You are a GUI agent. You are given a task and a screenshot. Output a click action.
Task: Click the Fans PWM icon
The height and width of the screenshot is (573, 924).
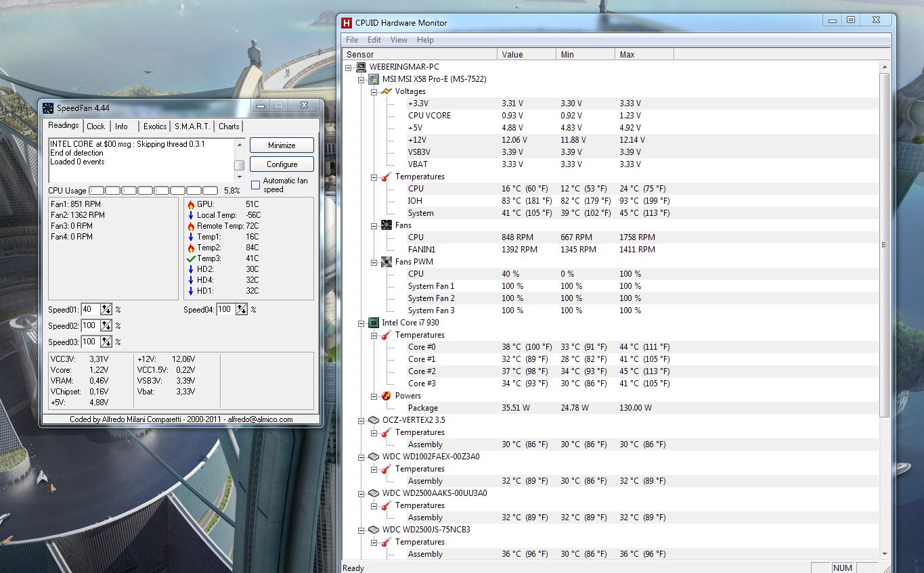(x=386, y=262)
